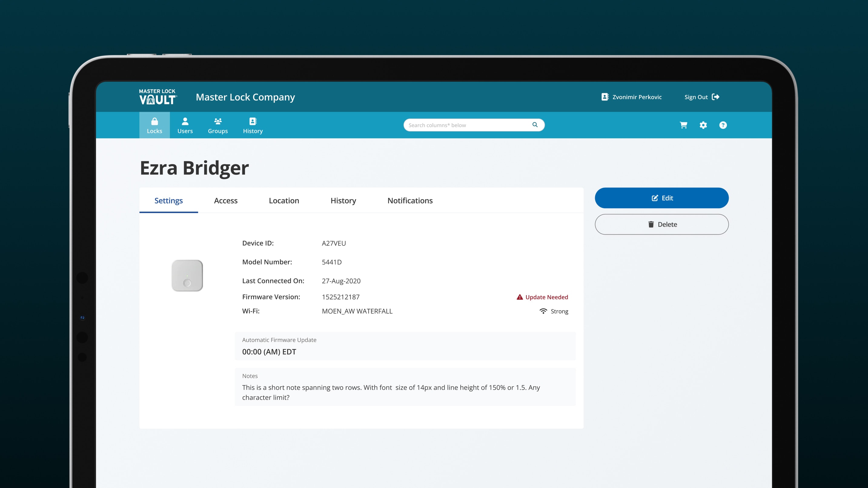
Task: Click the Master Lock Vault logo
Action: click(158, 97)
